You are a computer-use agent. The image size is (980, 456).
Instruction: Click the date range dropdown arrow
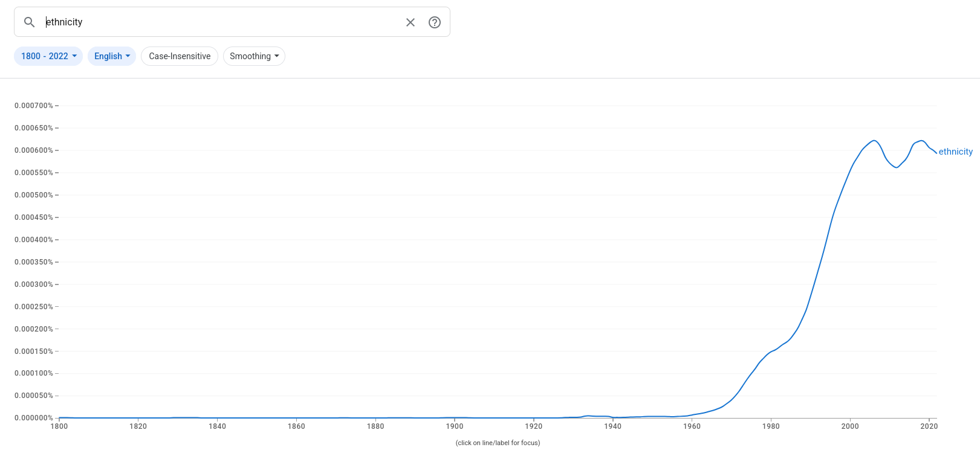click(x=74, y=56)
